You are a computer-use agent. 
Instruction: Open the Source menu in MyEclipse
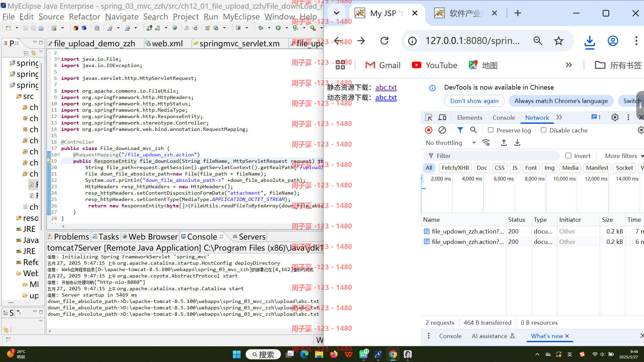(51, 16)
